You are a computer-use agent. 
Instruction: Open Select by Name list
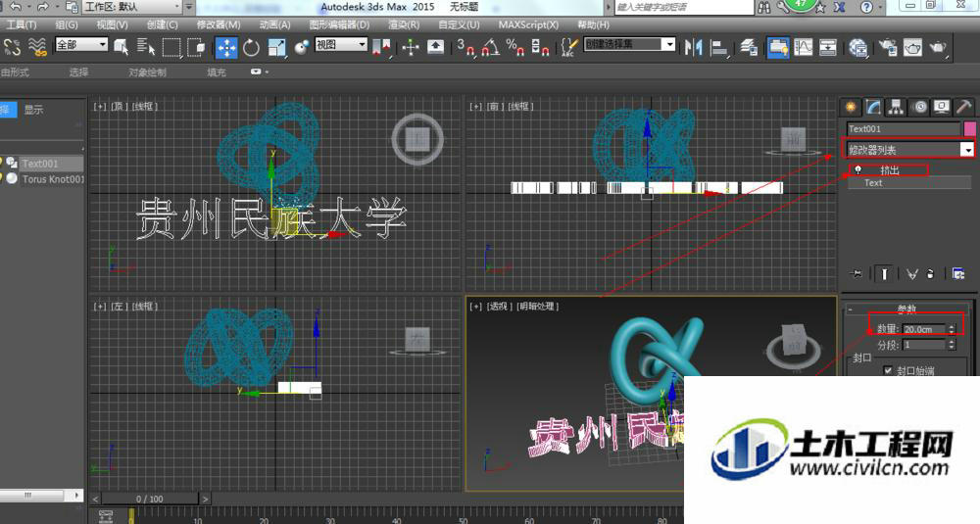pyautogui.click(x=146, y=47)
